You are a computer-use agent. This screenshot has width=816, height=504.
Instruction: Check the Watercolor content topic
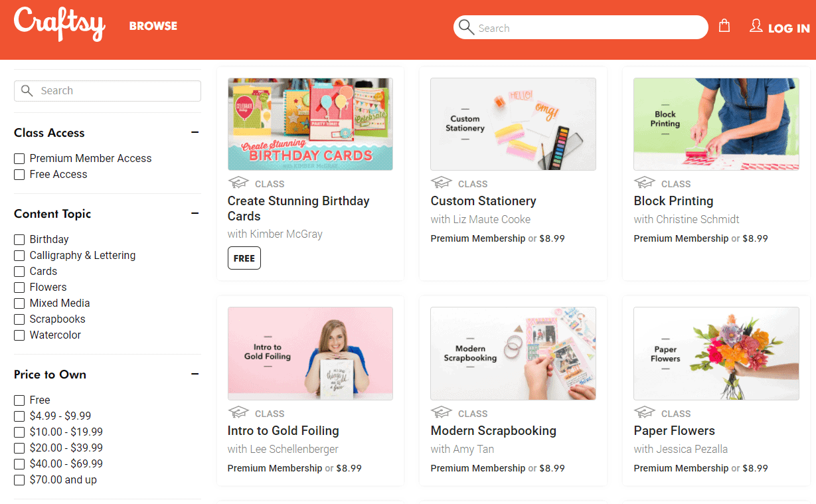point(19,335)
